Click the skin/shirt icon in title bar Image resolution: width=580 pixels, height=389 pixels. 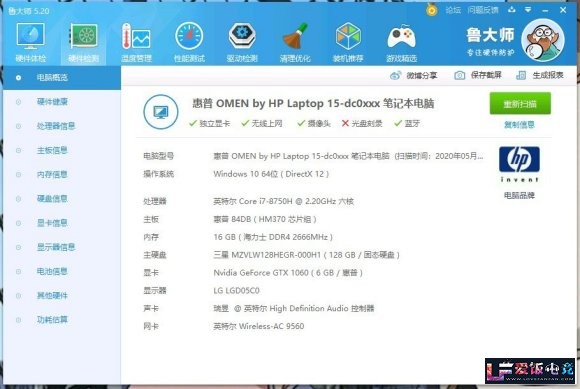pos(512,10)
